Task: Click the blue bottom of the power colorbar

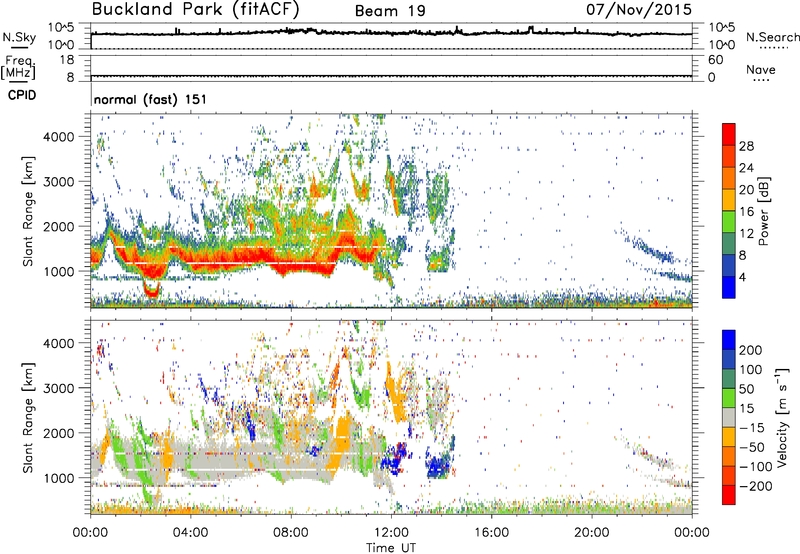Action: point(729,287)
